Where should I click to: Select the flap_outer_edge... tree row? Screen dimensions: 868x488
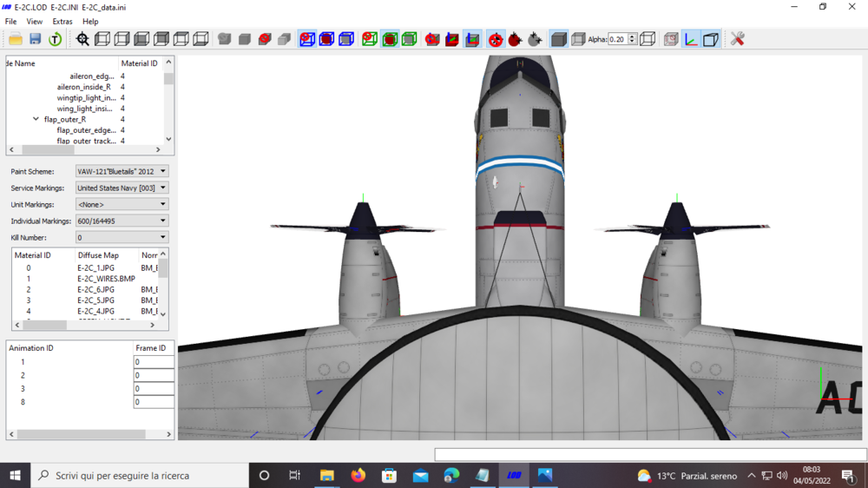coord(86,130)
